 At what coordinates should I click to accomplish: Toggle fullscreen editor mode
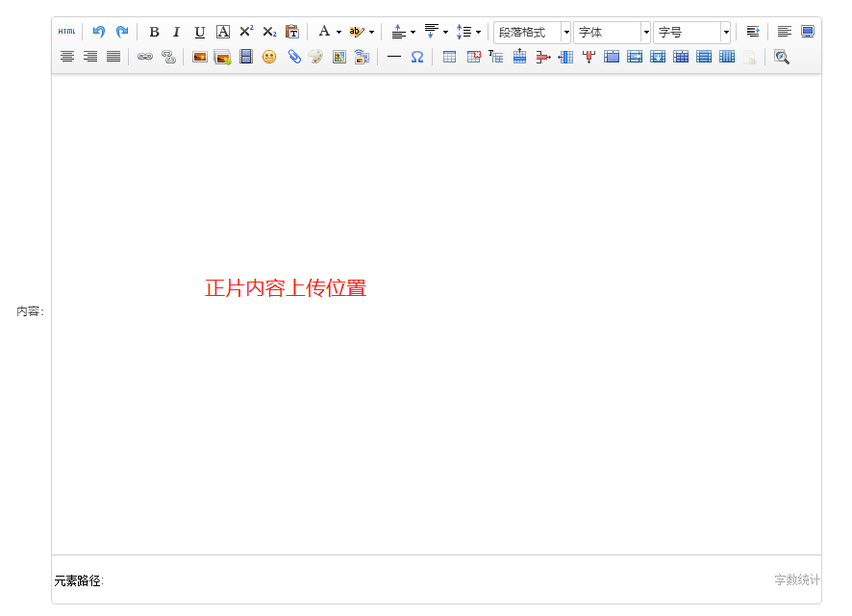(x=808, y=32)
